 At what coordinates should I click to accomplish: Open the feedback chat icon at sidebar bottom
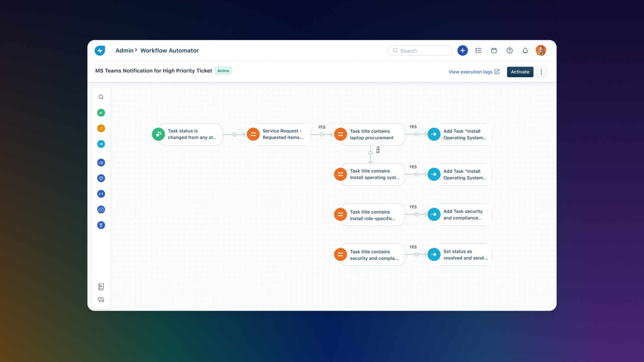pos(101,300)
